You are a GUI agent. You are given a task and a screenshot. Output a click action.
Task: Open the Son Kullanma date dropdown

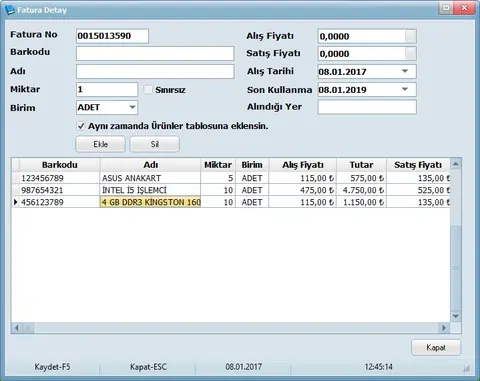click(x=405, y=89)
